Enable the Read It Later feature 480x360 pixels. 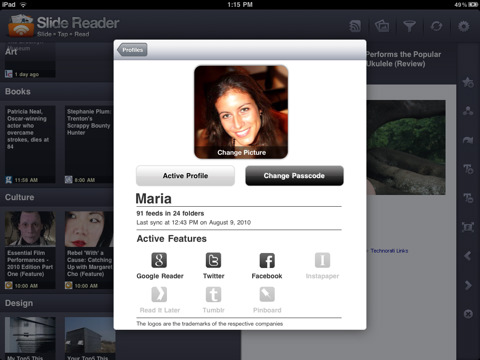pos(160,300)
